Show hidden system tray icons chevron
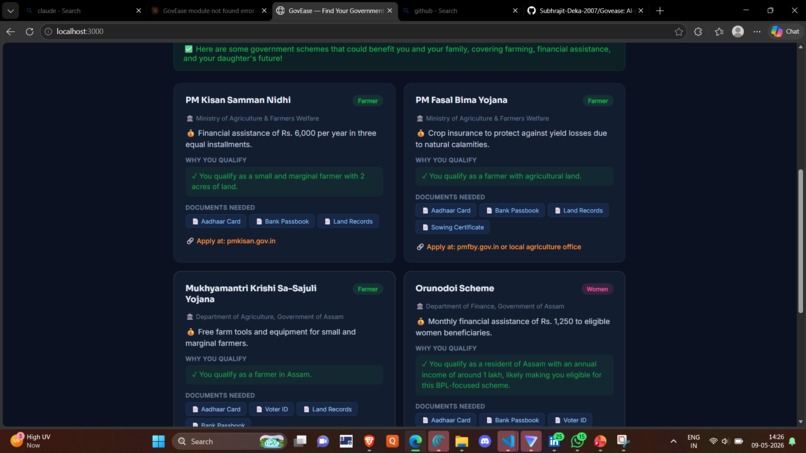806x453 pixels. pyautogui.click(x=673, y=441)
